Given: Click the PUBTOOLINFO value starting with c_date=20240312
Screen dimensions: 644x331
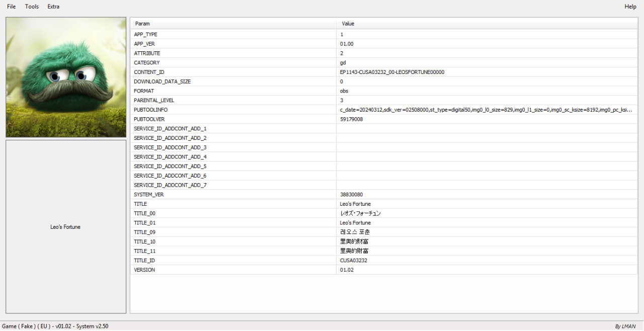Looking at the screenshot, I should pos(486,110).
